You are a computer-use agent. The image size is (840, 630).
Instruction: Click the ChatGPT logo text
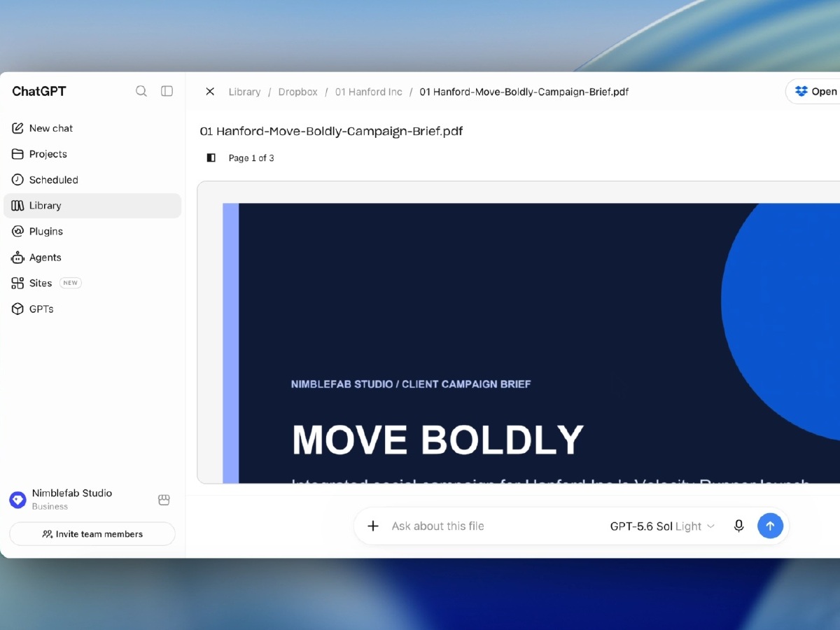pyautogui.click(x=39, y=91)
